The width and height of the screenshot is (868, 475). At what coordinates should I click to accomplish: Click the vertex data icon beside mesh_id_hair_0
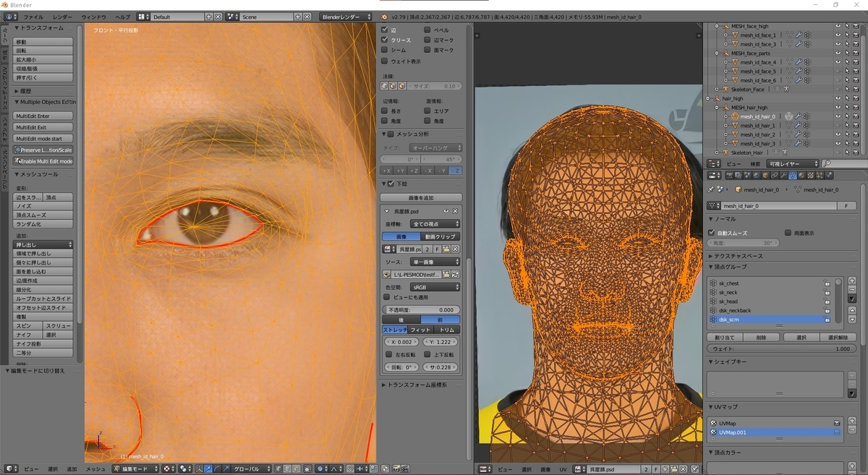[x=788, y=116]
